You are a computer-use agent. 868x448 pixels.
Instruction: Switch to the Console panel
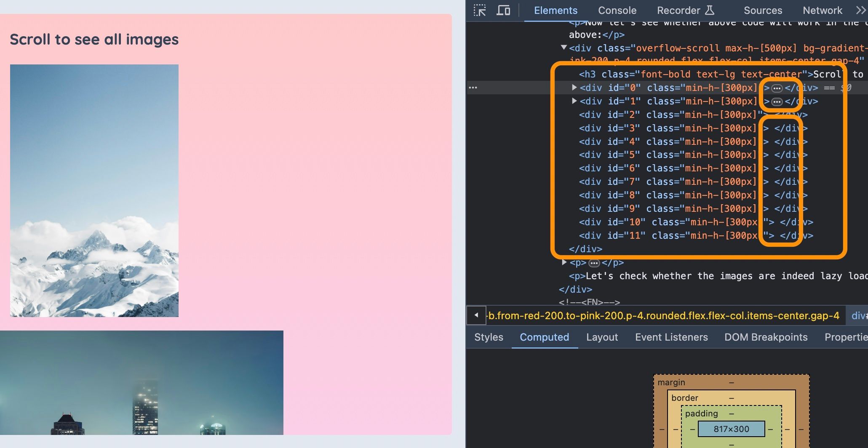(617, 10)
